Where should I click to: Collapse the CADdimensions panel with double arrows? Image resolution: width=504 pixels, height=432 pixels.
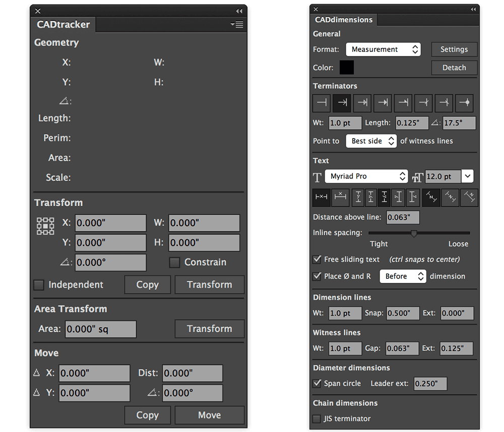(x=473, y=9)
